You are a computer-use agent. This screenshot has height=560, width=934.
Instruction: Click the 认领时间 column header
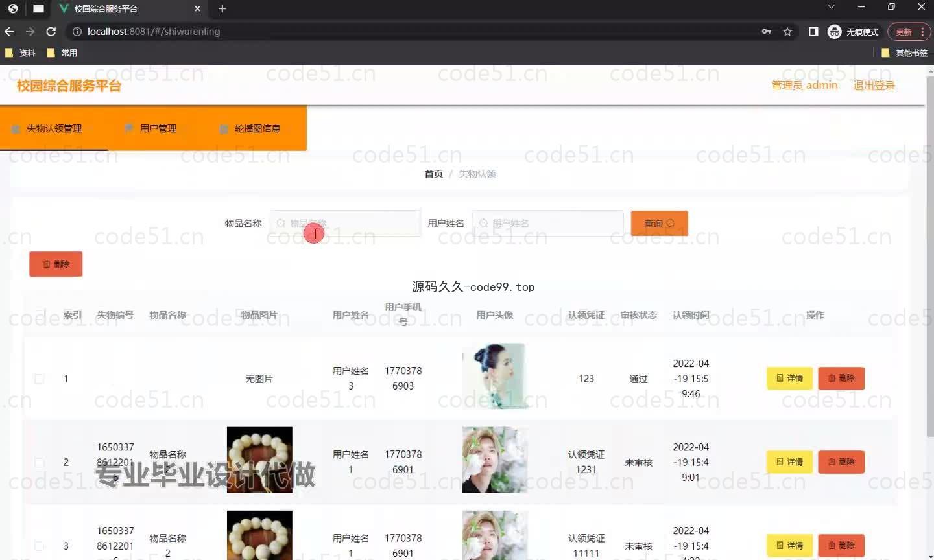[x=691, y=315]
